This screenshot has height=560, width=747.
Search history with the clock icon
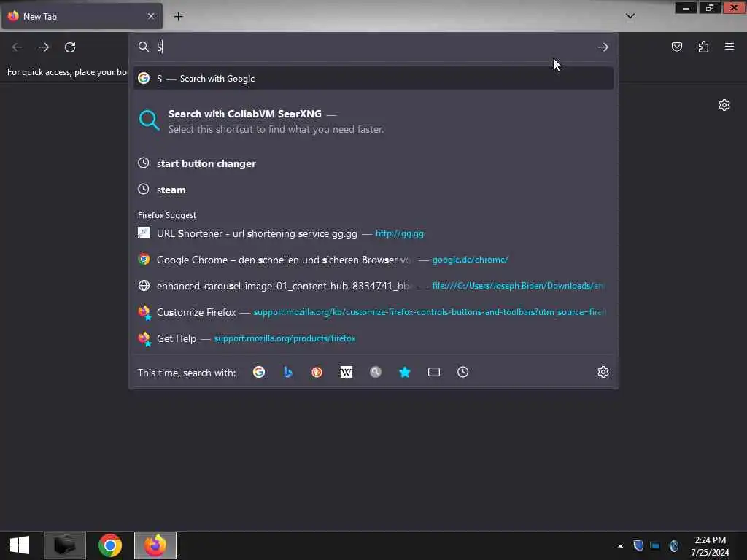tap(463, 372)
